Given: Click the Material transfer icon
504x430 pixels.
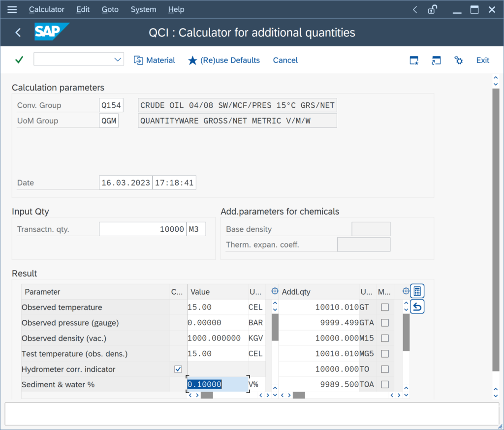Looking at the screenshot, I should point(138,60).
